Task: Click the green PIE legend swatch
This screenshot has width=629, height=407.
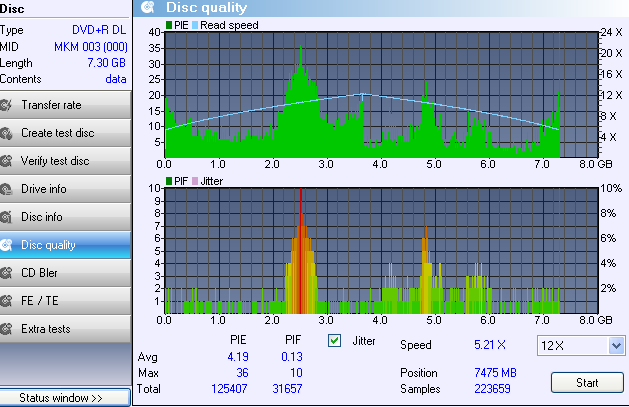Action: [168, 24]
